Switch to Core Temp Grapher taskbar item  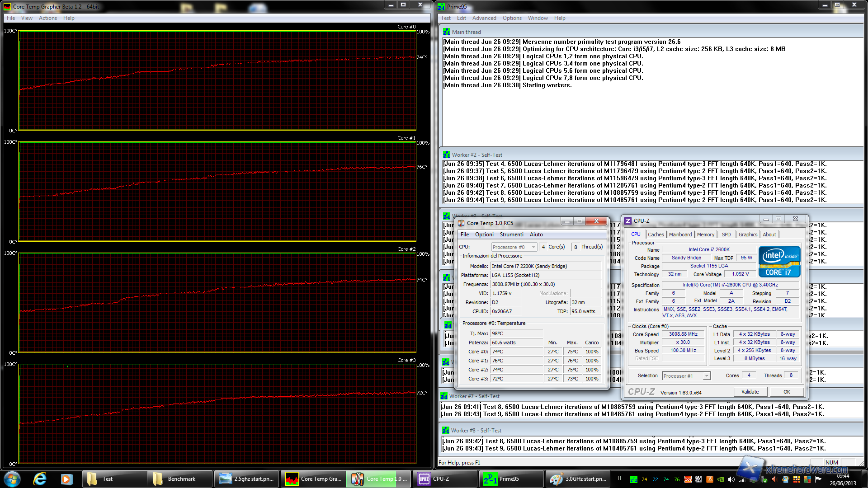pyautogui.click(x=313, y=479)
